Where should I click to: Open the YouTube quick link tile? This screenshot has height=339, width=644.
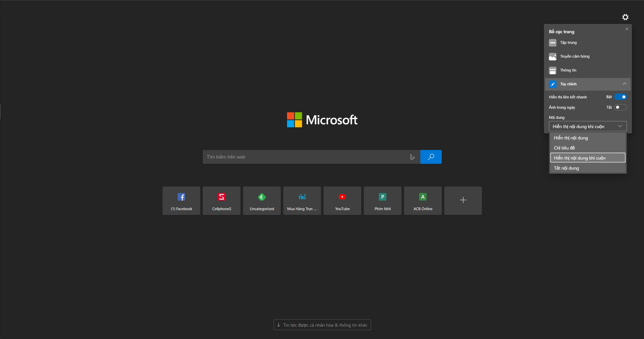click(x=342, y=201)
